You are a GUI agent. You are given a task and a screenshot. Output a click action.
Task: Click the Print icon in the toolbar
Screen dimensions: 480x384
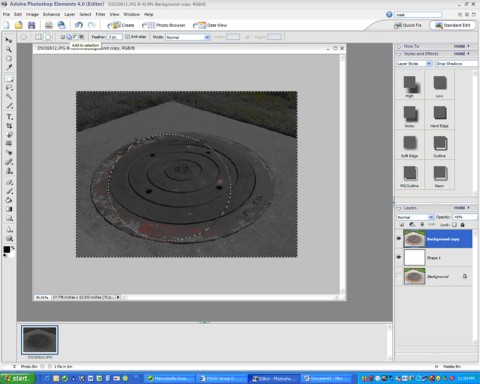[49, 25]
